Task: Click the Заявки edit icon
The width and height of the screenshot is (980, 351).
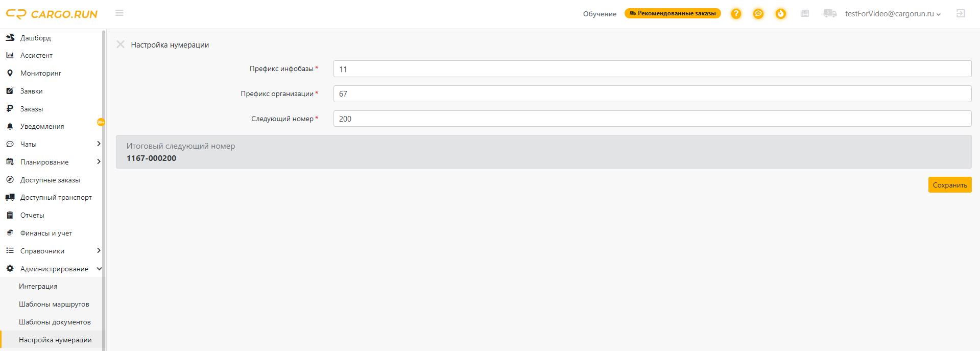Action: tap(10, 91)
